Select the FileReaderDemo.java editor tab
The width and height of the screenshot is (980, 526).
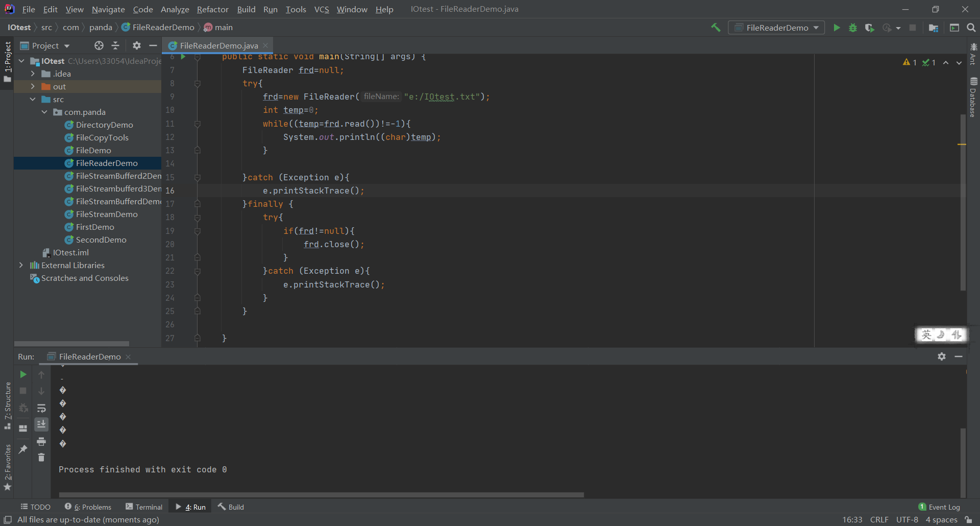218,45
